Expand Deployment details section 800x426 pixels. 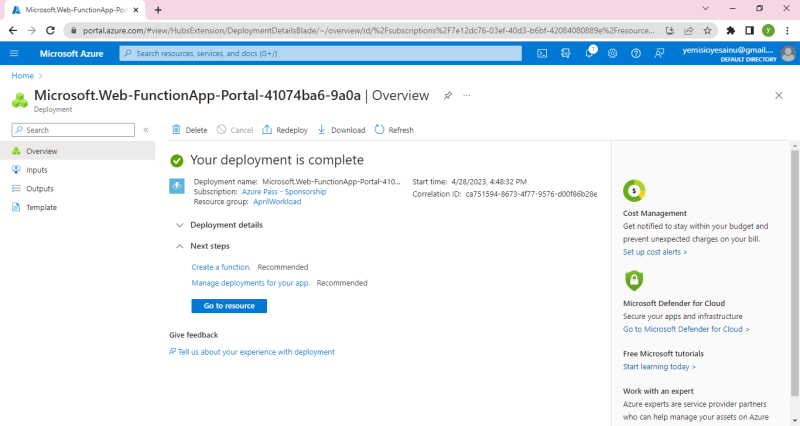[219, 225]
